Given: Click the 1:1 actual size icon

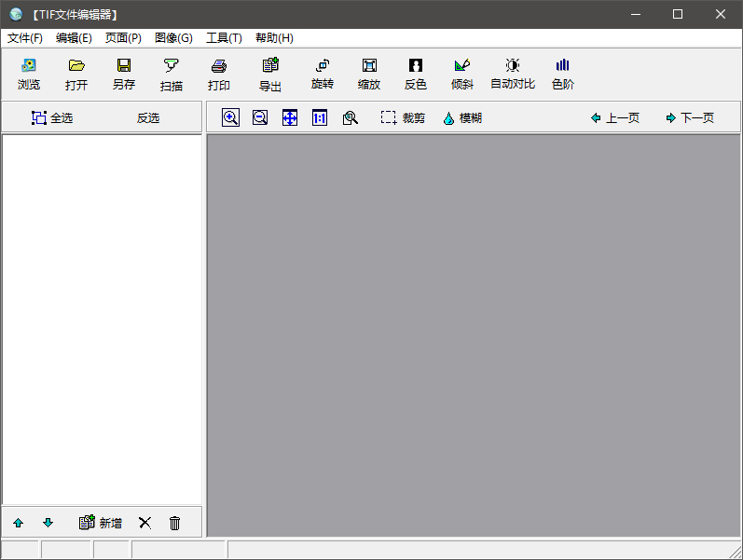Looking at the screenshot, I should [x=320, y=117].
